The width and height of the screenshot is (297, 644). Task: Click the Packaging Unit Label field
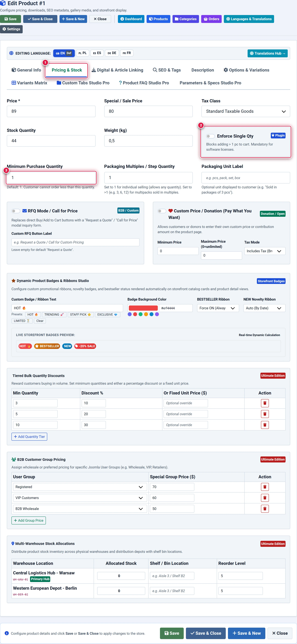pyautogui.click(x=246, y=178)
